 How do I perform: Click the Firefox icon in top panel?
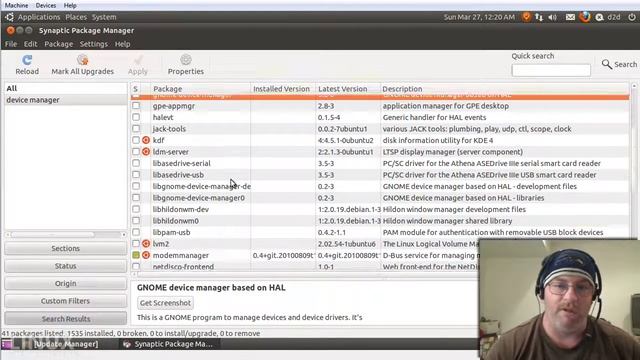point(585,17)
